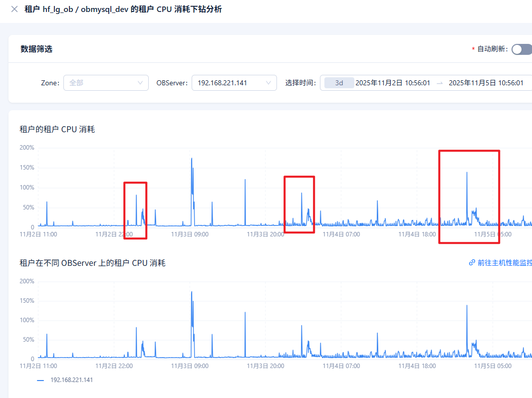Click the arrow icon between the two dates

[439, 83]
